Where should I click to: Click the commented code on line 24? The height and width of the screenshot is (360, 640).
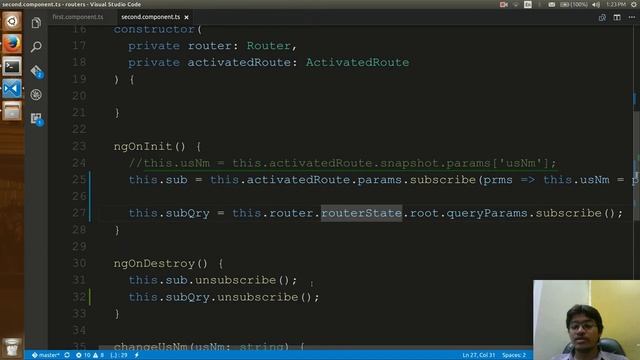pyautogui.click(x=342, y=163)
